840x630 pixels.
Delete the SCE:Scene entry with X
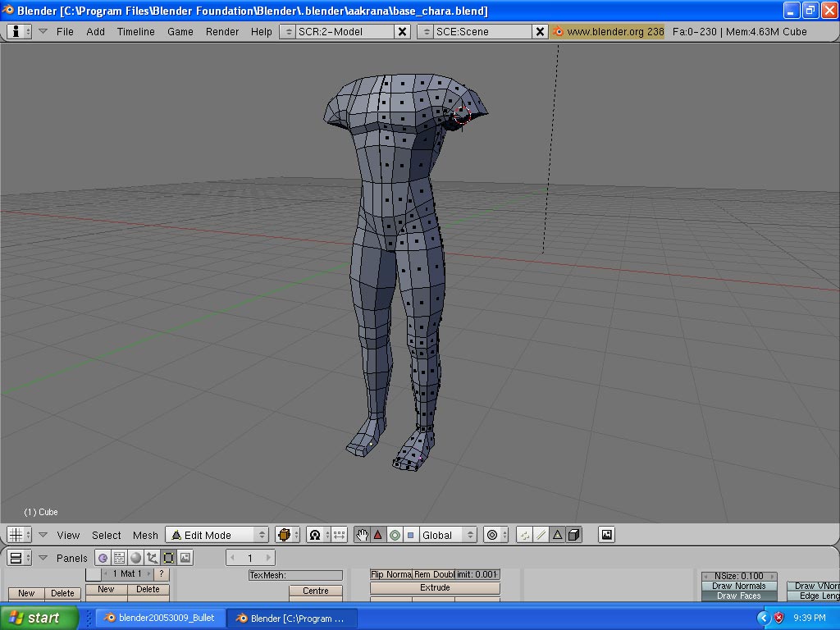pyautogui.click(x=540, y=32)
